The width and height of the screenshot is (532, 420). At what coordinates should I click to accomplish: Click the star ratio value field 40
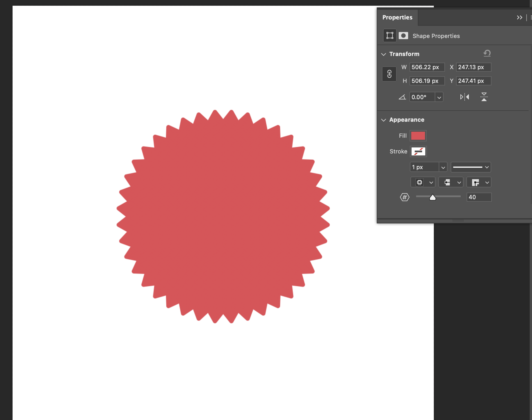pyautogui.click(x=479, y=197)
